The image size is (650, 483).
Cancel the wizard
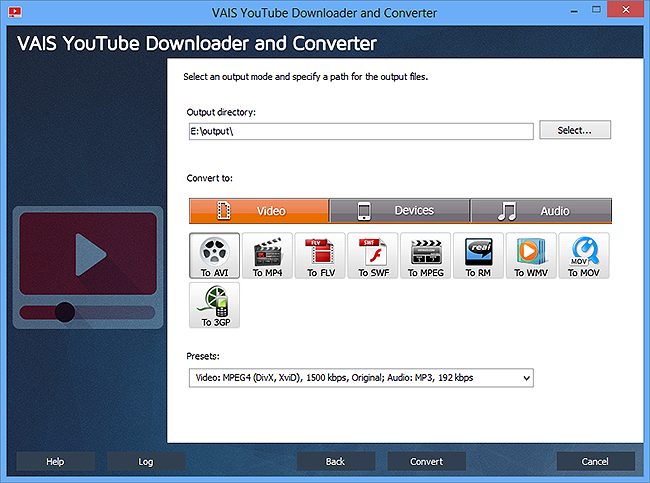click(x=595, y=461)
